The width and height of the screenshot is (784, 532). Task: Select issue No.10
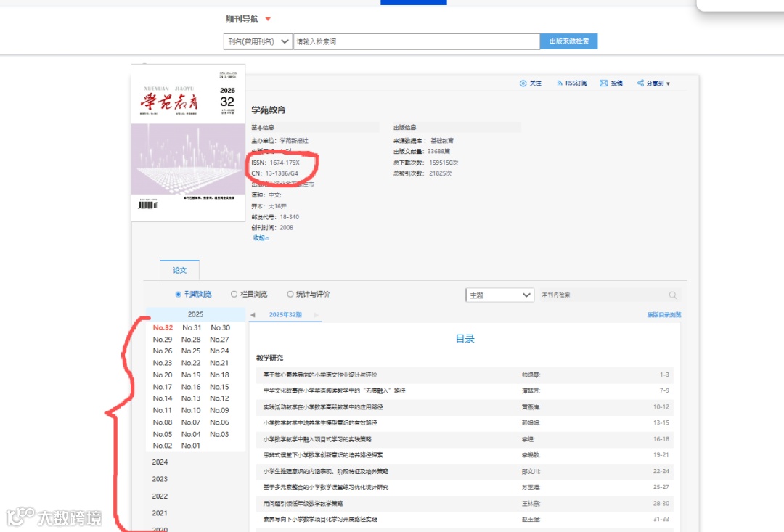pyautogui.click(x=191, y=411)
